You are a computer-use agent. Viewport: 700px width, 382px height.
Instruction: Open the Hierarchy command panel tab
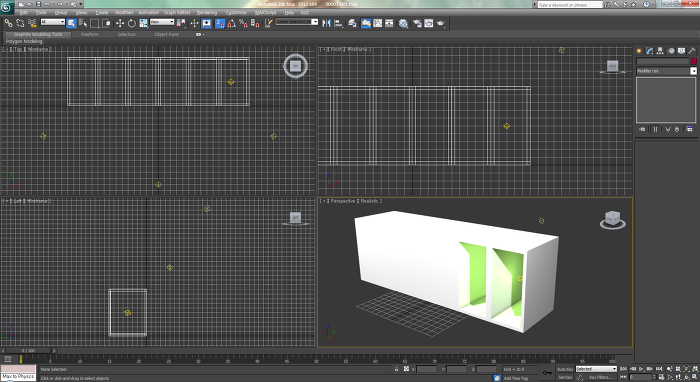[660, 51]
